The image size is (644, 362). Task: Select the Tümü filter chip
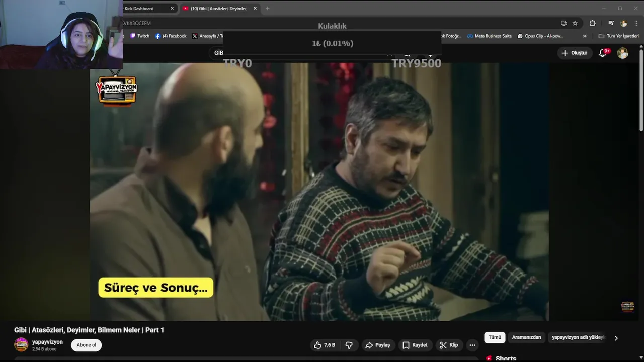(495, 337)
